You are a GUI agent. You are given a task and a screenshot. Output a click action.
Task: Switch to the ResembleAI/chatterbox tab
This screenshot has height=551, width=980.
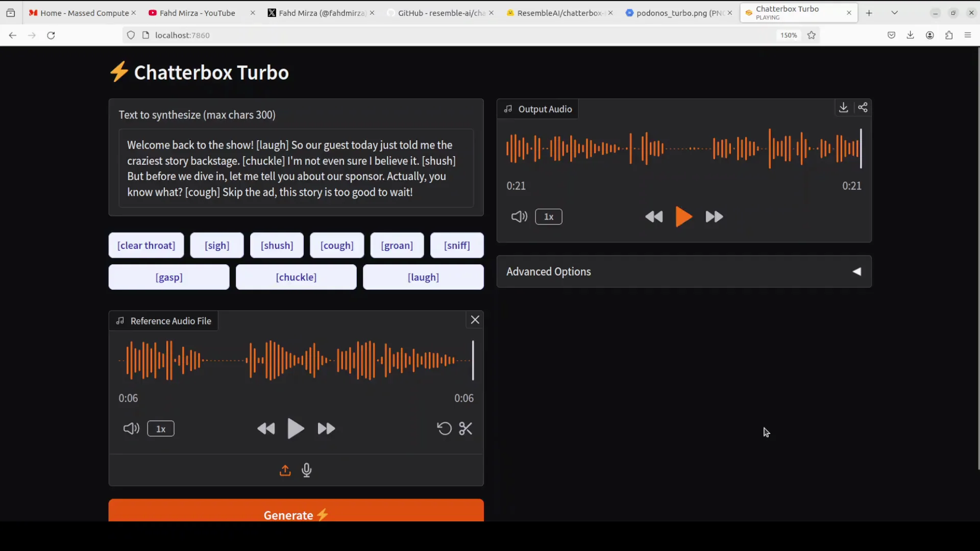pyautogui.click(x=556, y=13)
